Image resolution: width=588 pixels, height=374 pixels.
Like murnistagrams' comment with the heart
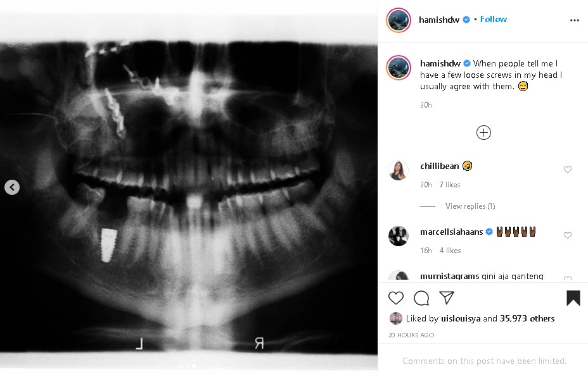(x=567, y=280)
